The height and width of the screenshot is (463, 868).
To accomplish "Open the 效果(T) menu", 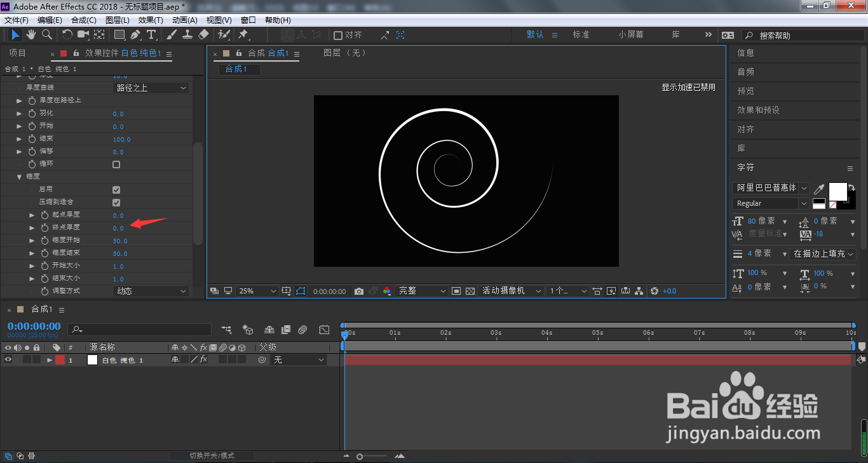I will click(151, 20).
